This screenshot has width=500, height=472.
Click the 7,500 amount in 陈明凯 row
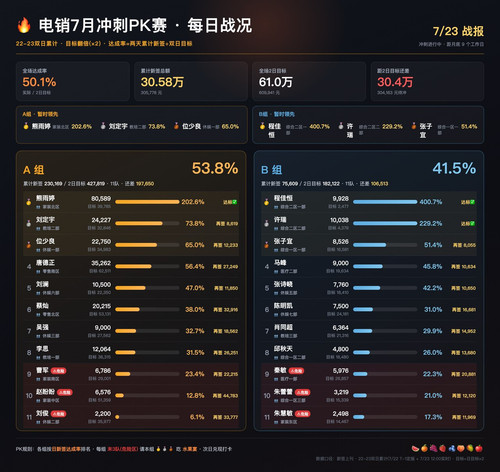tap(341, 306)
